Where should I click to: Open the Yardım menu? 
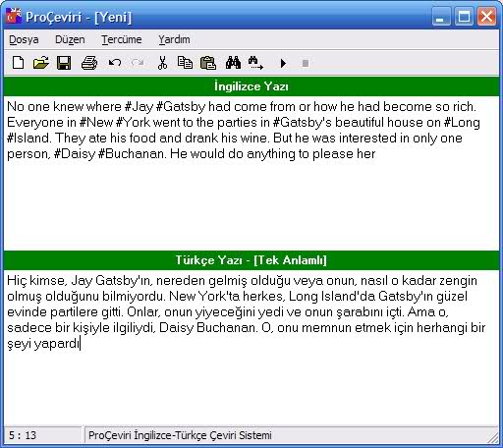click(174, 39)
